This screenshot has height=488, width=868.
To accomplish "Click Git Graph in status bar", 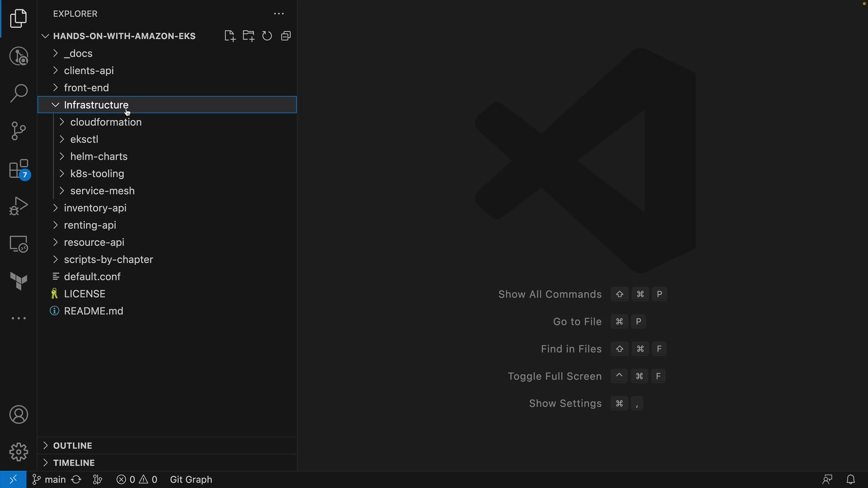I will click(x=191, y=479).
